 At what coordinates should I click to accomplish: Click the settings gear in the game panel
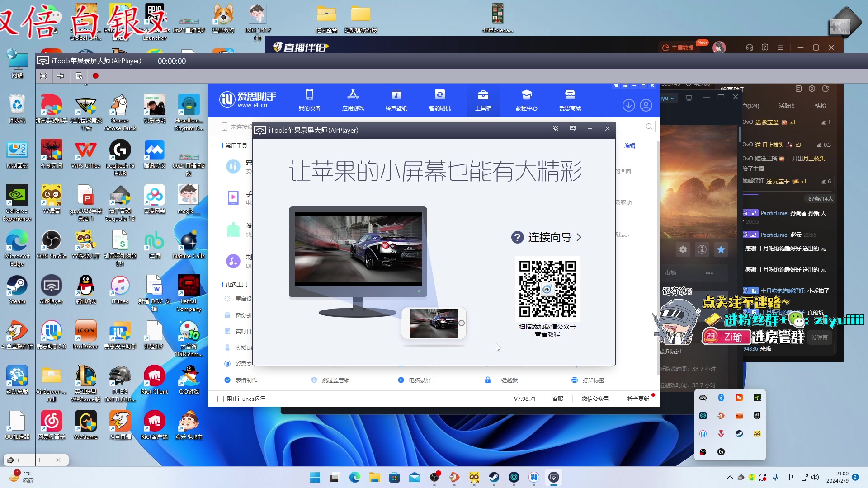coord(683,249)
